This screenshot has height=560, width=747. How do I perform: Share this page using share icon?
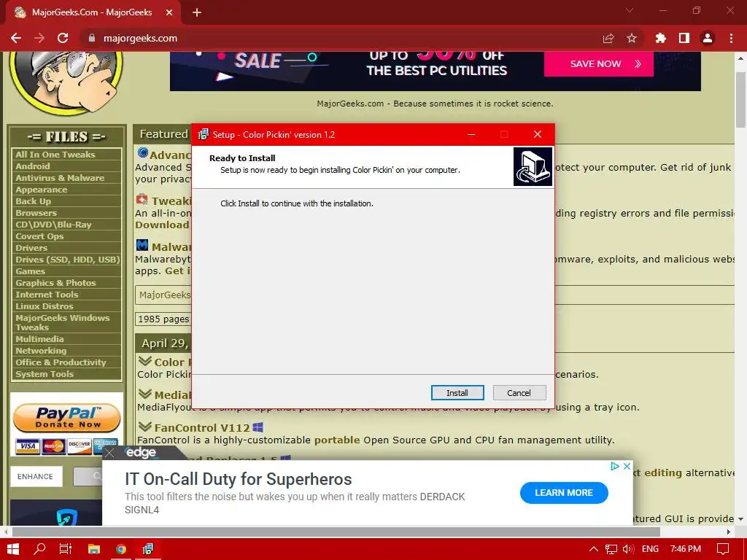(608, 38)
